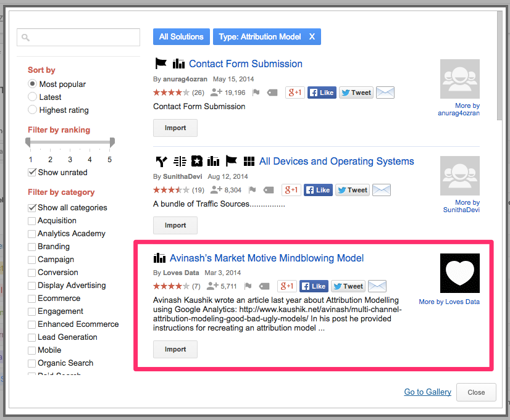The image size is (510, 420).
Task: Email the Contact Form Submission solution
Action: [x=385, y=93]
